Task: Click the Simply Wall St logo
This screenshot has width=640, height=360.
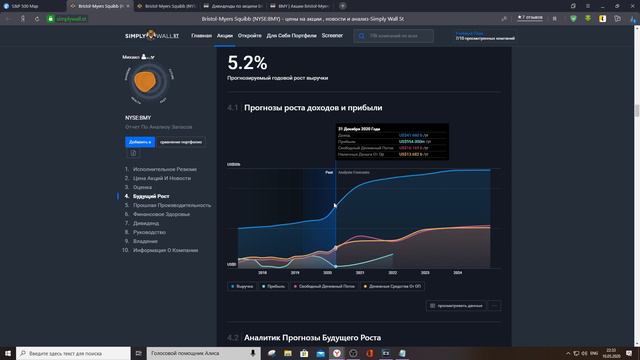Action: coord(152,36)
